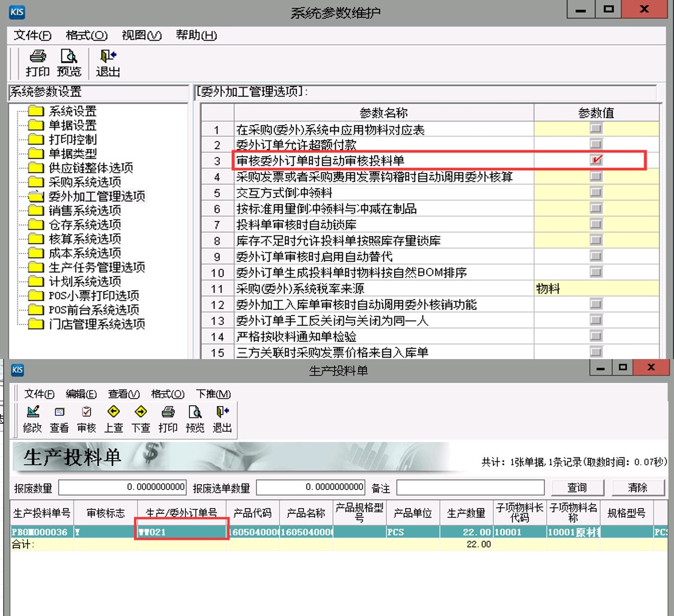The height and width of the screenshot is (616, 674).
Task: Select the 委外加工管理选项 folder
Action: click(x=87, y=196)
